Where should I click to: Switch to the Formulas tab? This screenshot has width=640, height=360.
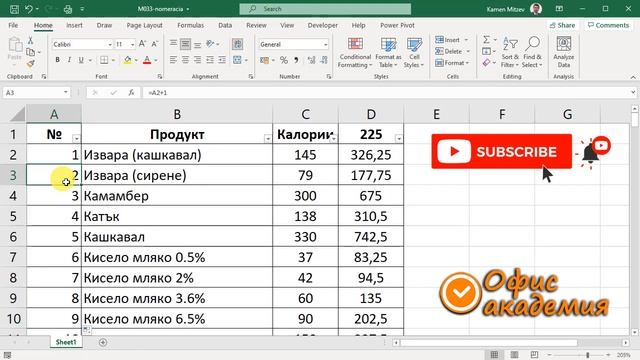(x=191, y=25)
